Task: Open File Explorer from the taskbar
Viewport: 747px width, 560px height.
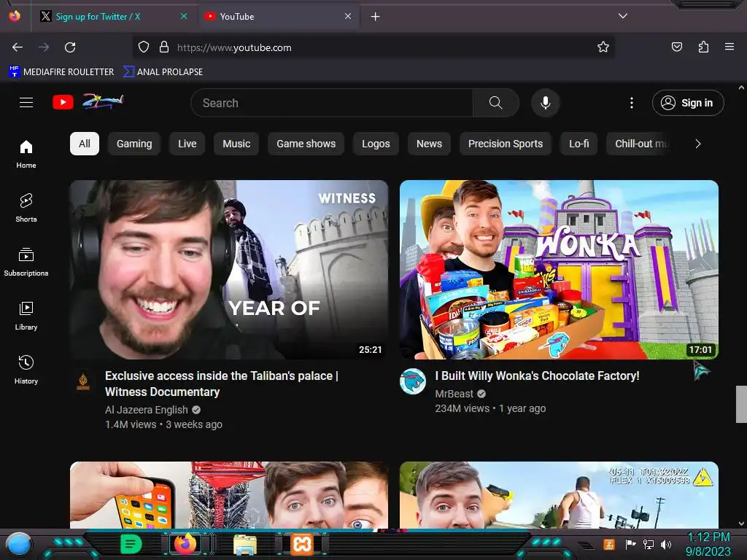Action: pyautogui.click(x=245, y=544)
